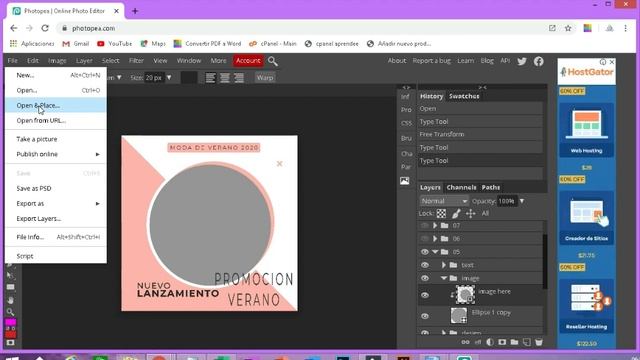
Task: Collapse folder 05 in the Layers panel
Action: click(435, 252)
